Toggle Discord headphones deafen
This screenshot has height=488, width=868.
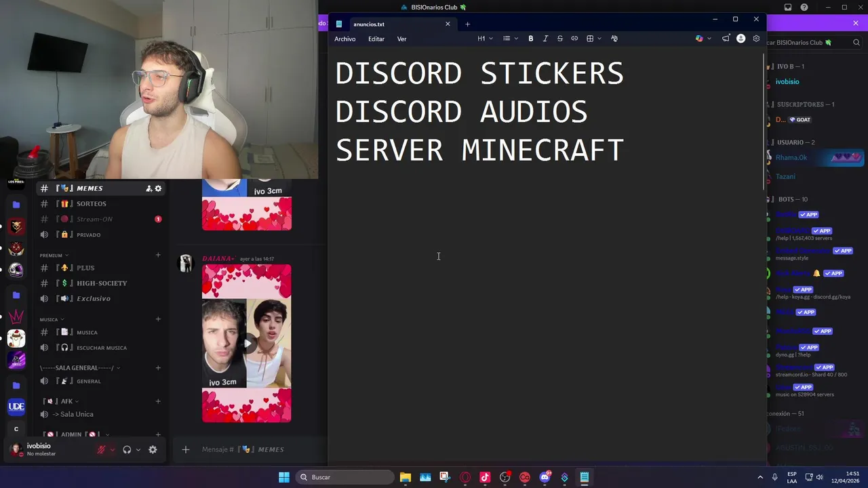[x=127, y=449]
